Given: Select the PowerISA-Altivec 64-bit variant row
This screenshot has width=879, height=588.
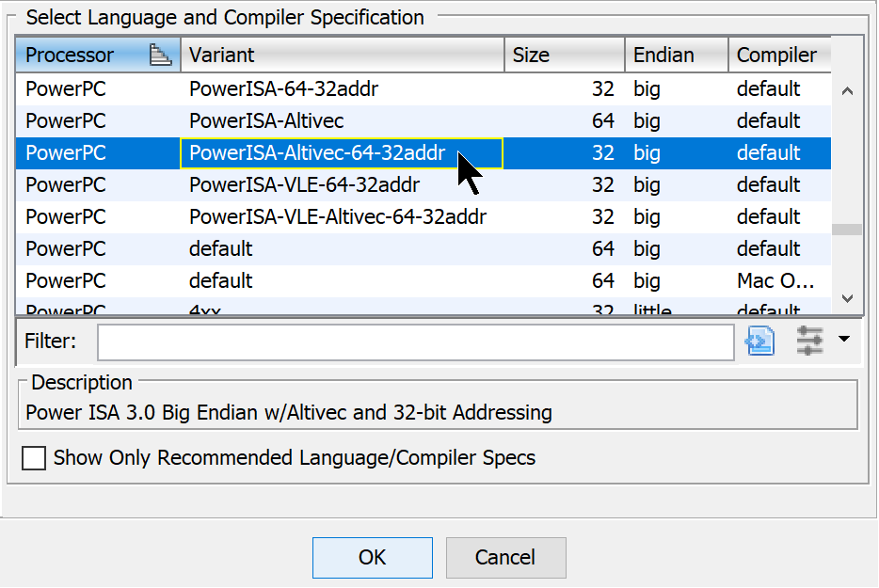Looking at the screenshot, I should click(x=282, y=120).
